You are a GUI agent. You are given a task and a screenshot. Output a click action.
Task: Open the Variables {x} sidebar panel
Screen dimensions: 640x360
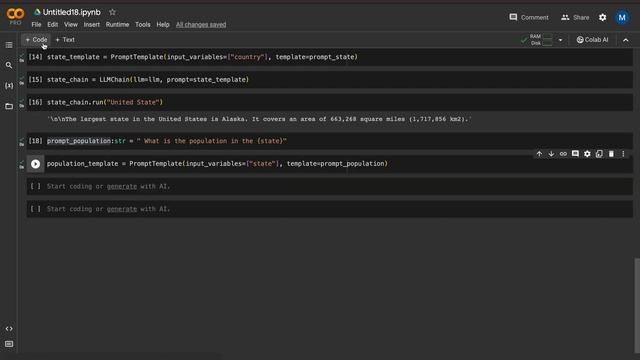click(9, 86)
